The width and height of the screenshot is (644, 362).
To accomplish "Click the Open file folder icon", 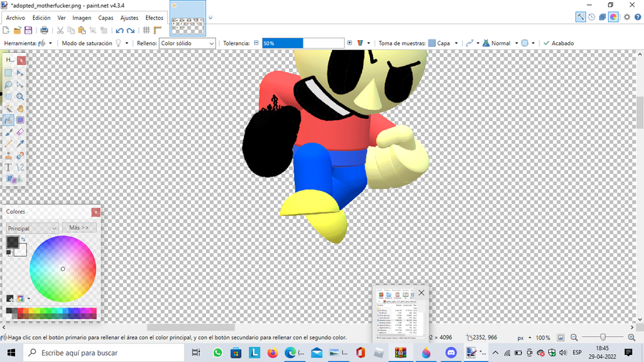I will pyautogui.click(x=17, y=30).
